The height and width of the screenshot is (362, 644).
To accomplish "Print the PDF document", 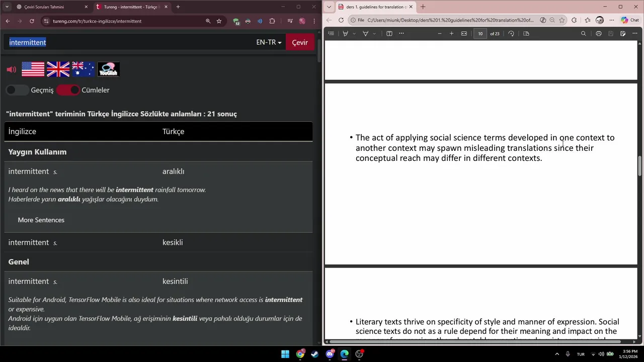I will coord(599,34).
